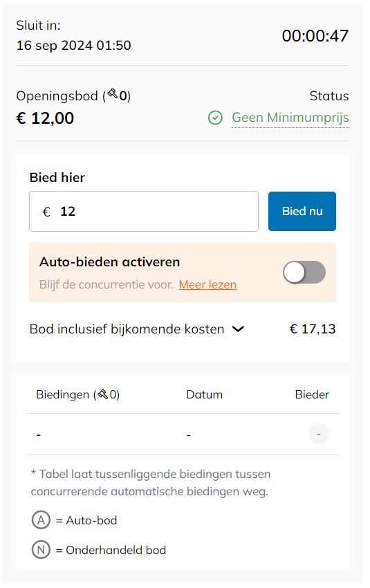Click the circled N Onderhandeld bod icon
This screenshot has height=588, width=370.
(41, 550)
